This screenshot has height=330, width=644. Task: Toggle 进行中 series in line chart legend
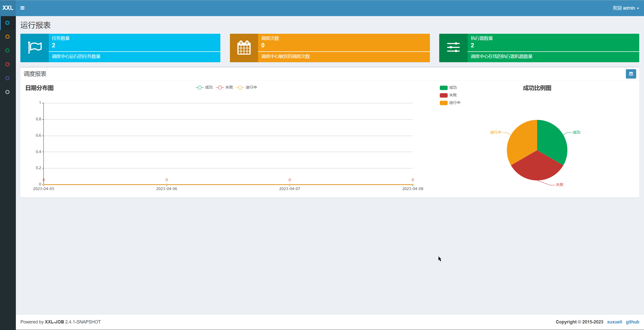(x=247, y=87)
